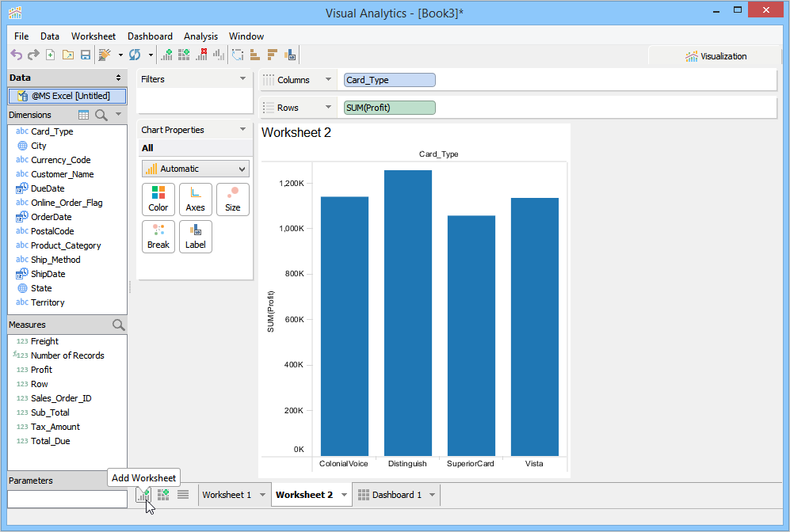Open the Analysis menu

pos(200,36)
